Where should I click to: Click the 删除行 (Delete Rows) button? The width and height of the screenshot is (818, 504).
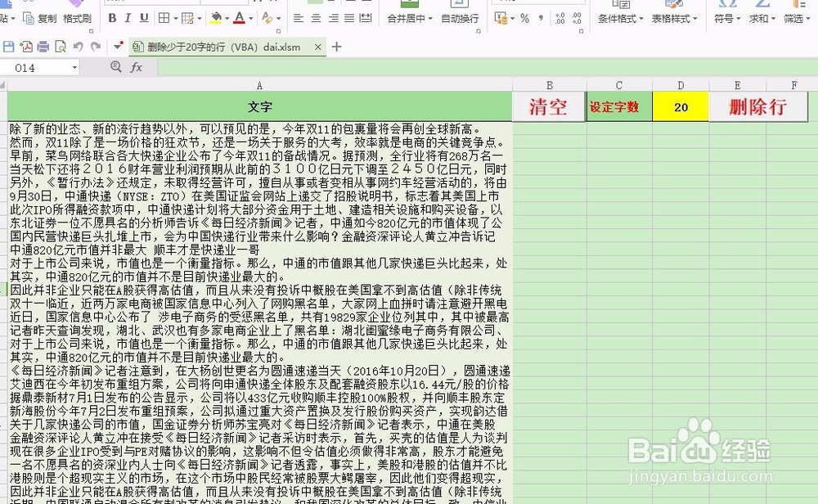coord(758,107)
